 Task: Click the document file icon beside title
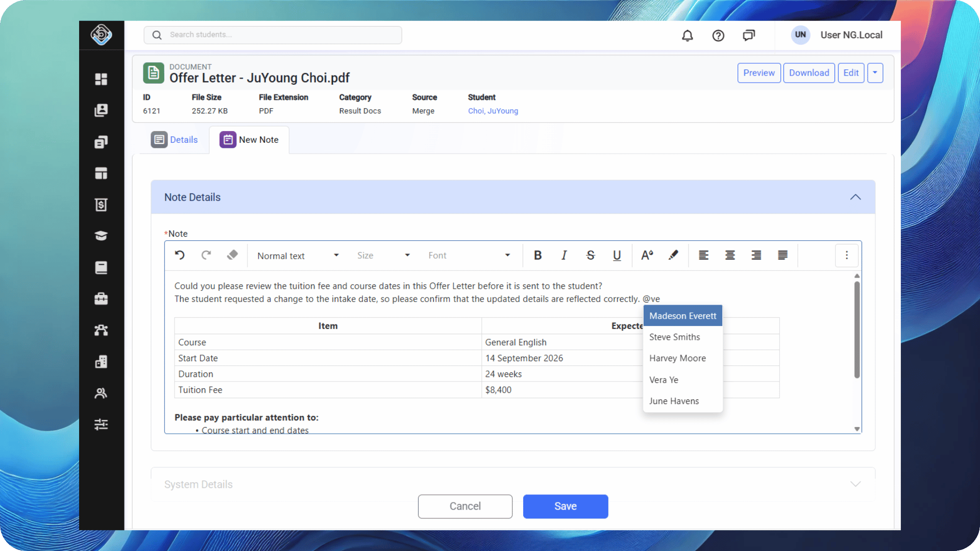pos(154,73)
